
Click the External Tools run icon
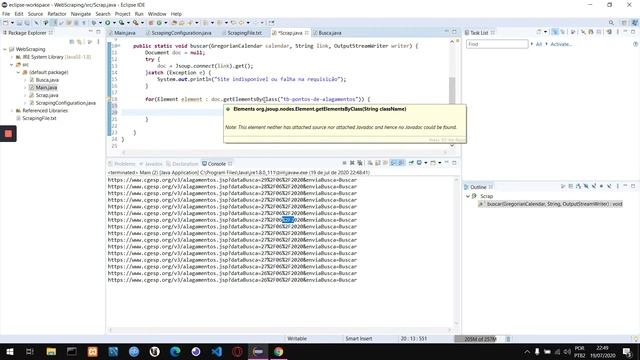[x=136, y=23]
